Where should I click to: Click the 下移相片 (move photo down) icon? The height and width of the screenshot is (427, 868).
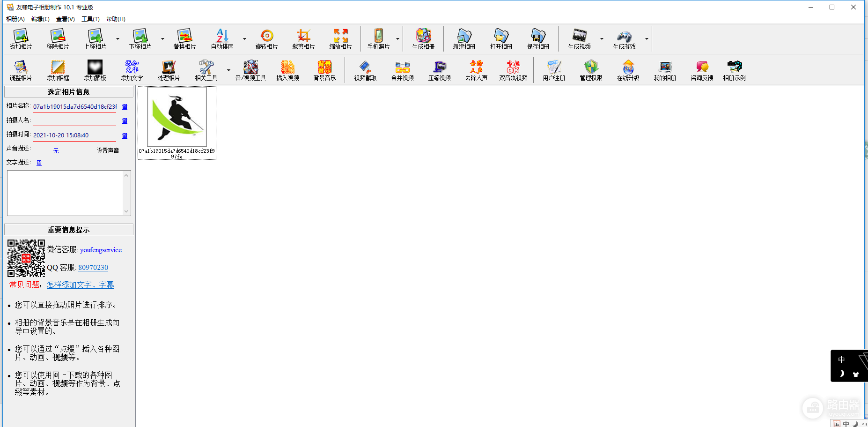(x=140, y=39)
